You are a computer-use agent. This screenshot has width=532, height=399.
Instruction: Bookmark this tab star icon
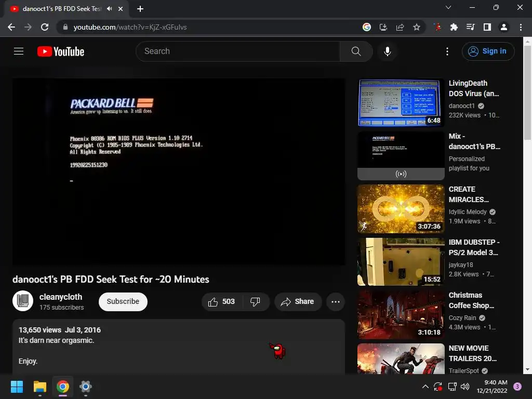click(417, 27)
